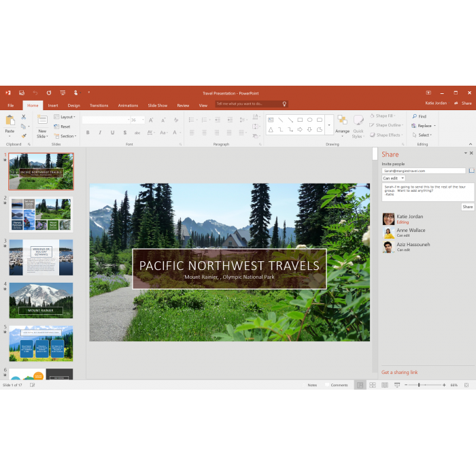Click Reset slide button
Image resolution: width=476 pixels, height=476 pixels.
(63, 126)
